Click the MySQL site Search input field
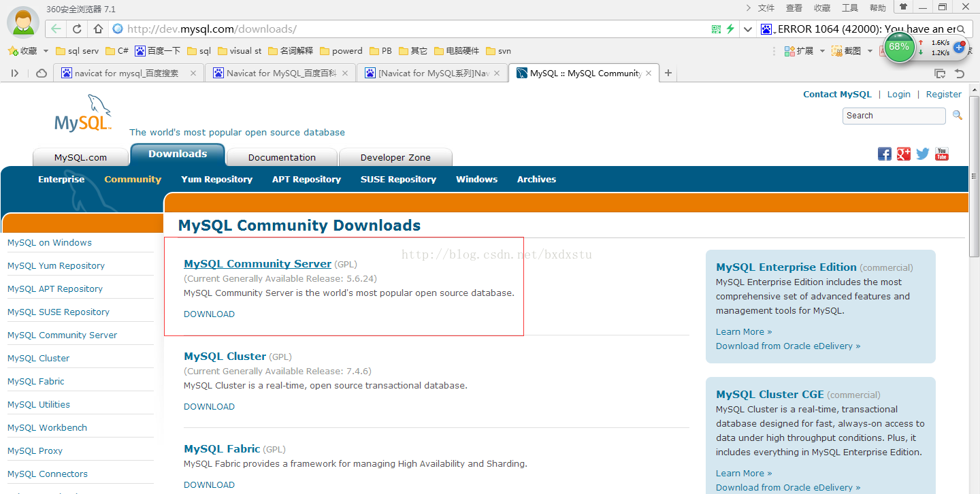 (x=894, y=116)
